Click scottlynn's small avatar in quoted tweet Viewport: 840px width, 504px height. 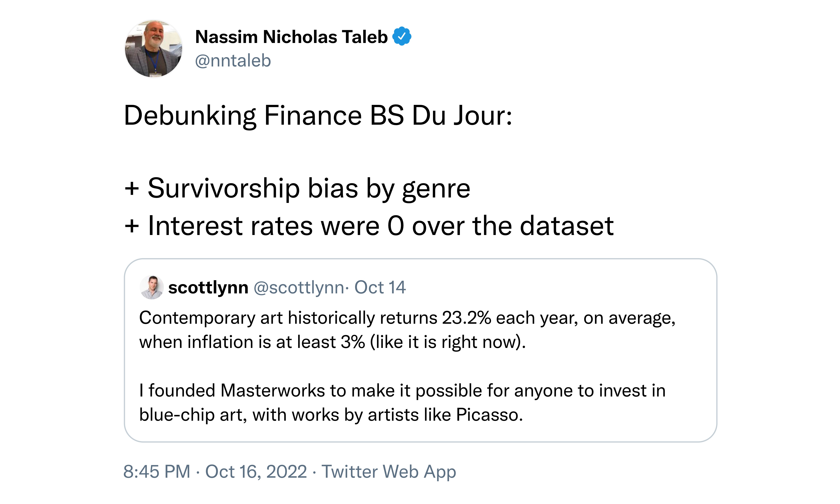coord(152,287)
